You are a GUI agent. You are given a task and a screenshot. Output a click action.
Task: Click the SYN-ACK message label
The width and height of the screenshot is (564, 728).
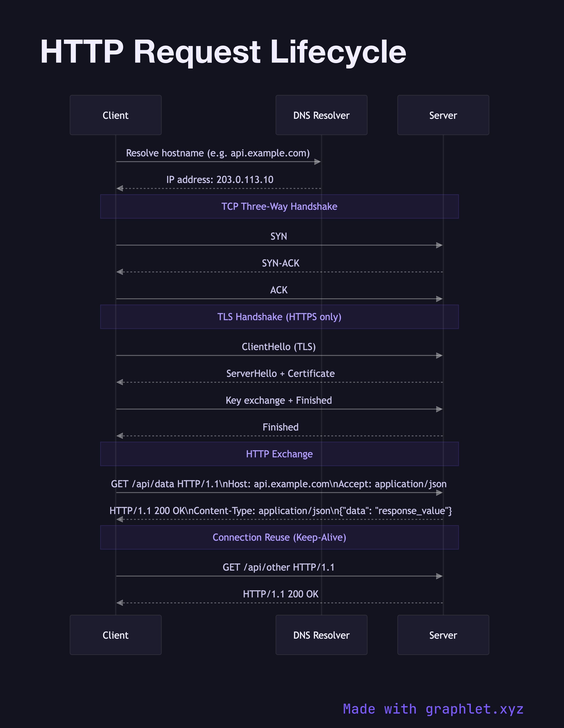pos(281,263)
